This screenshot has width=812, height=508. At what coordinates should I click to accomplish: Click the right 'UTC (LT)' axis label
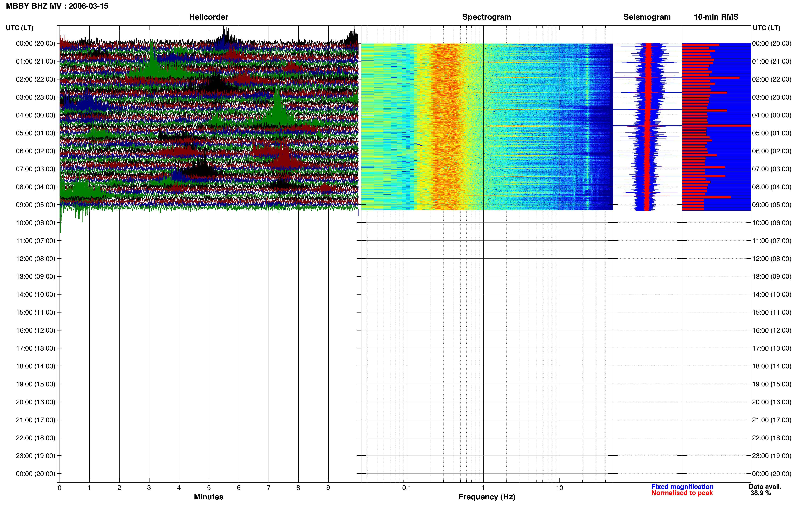click(766, 28)
